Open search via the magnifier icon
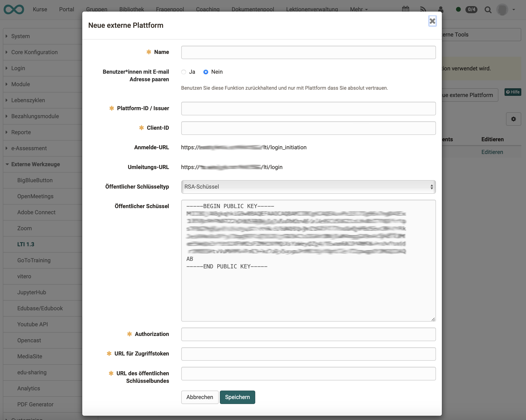Screen dimensions: 526x420 [488, 10]
